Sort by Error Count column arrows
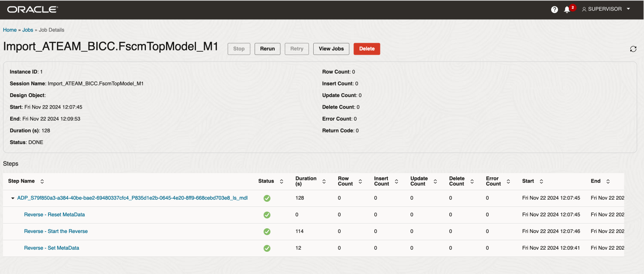644x274 pixels. pyautogui.click(x=508, y=181)
